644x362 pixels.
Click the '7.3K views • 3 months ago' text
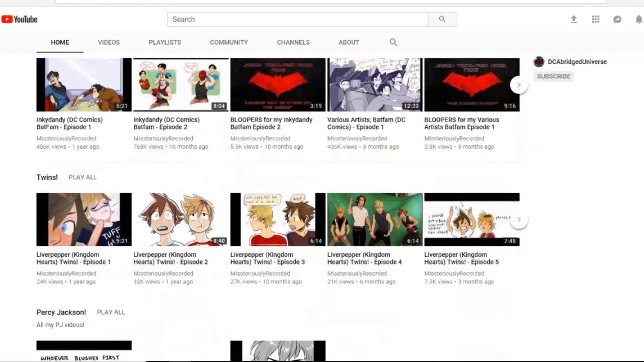(459, 282)
